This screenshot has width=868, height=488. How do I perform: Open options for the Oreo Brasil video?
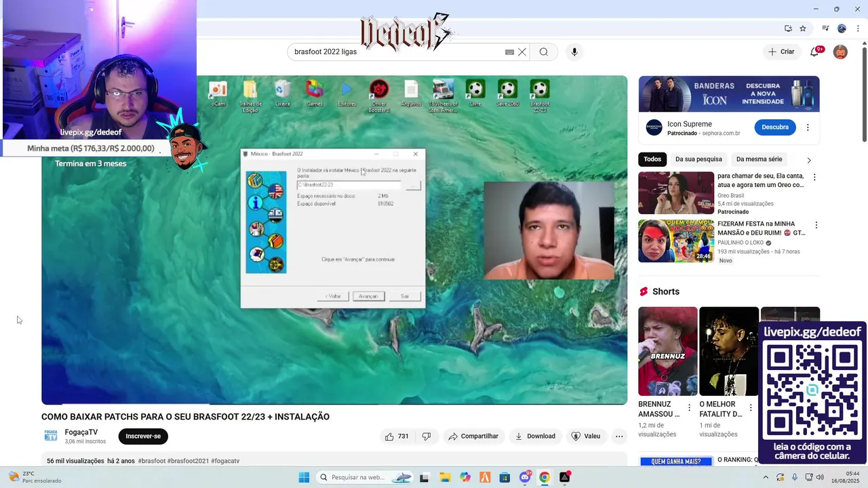[814, 178]
